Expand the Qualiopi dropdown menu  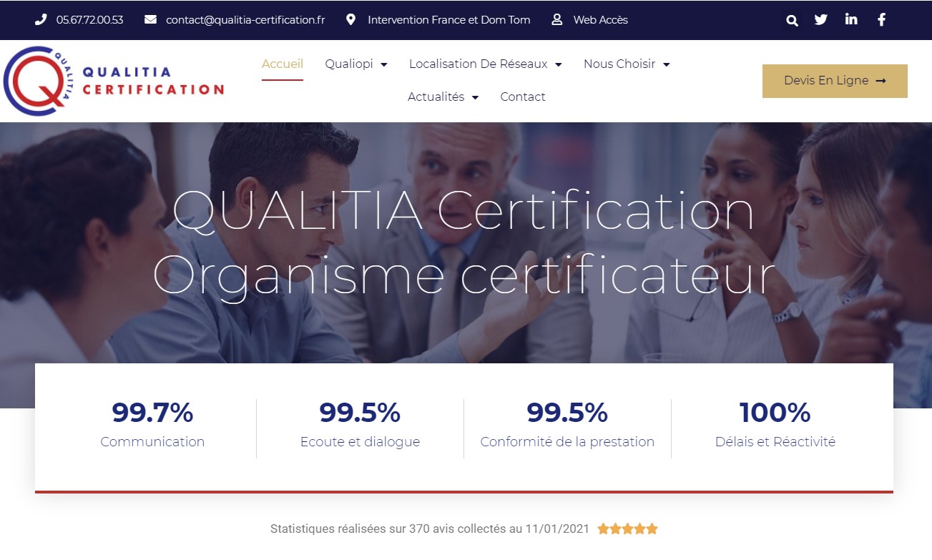tap(355, 64)
